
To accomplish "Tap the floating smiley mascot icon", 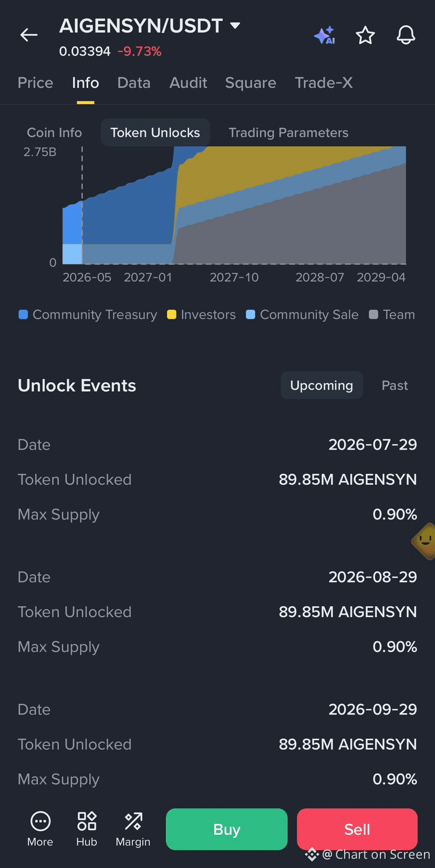I will 424,540.
